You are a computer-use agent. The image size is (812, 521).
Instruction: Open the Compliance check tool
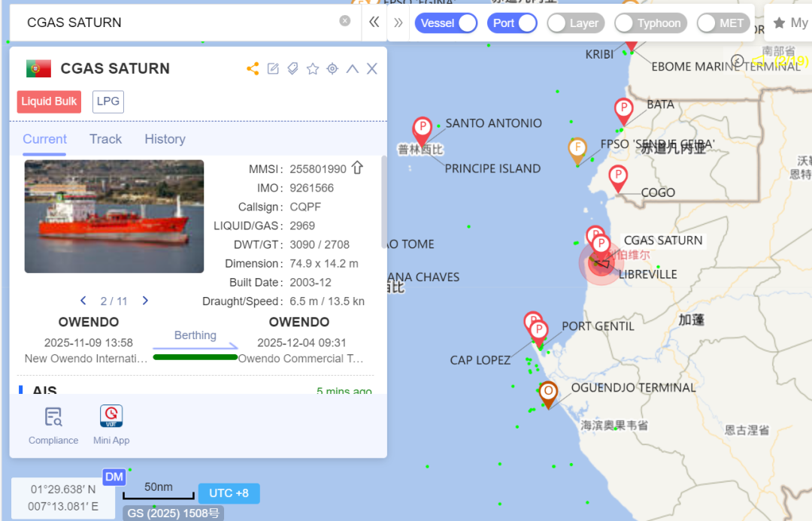tap(53, 417)
